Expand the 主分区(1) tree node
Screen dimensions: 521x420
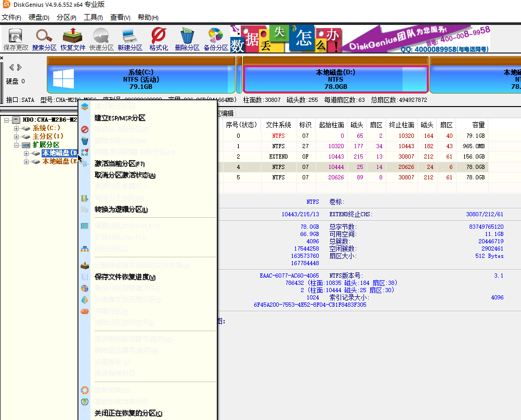16,137
